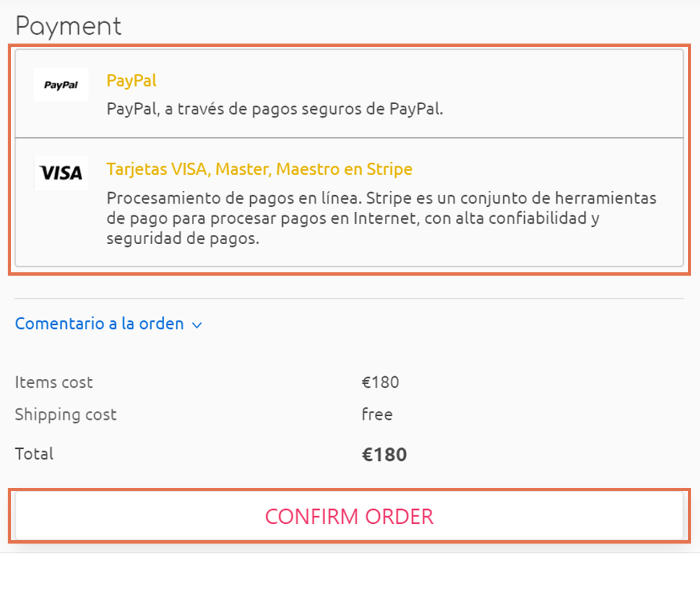Viewport: 700px width, 602px height.
Task: Select the PayPal payment option title
Action: click(x=131, y=80)
